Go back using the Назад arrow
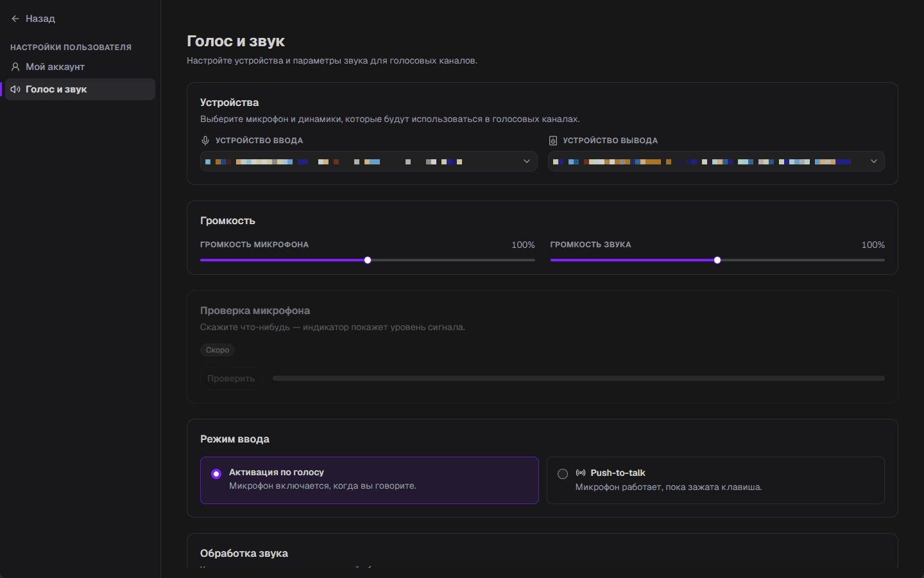This screenshot has height=578, width=924. tap(15, 19)
